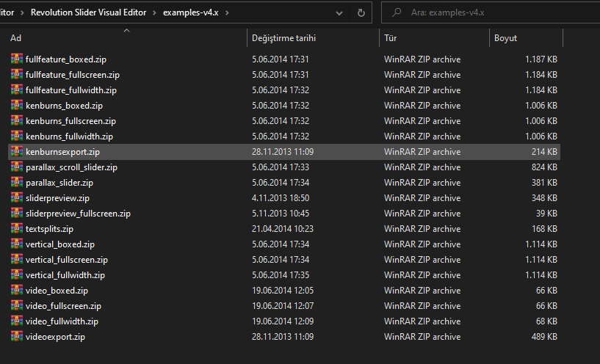Click the WinRAR icon of vertical_fullwidth.zip
600x364 pixels.
(x=16, y=274)
